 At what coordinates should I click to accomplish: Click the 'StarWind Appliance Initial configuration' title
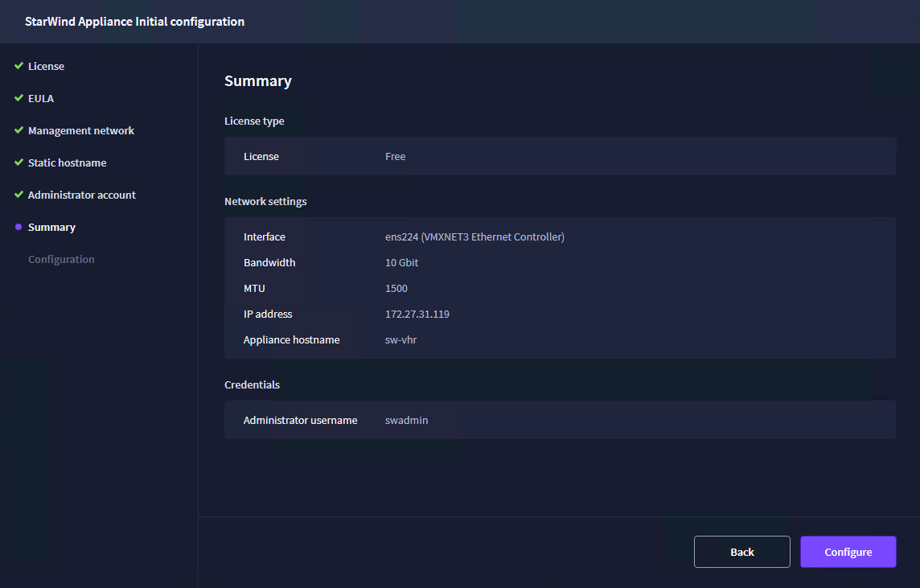tap(134, 22)
